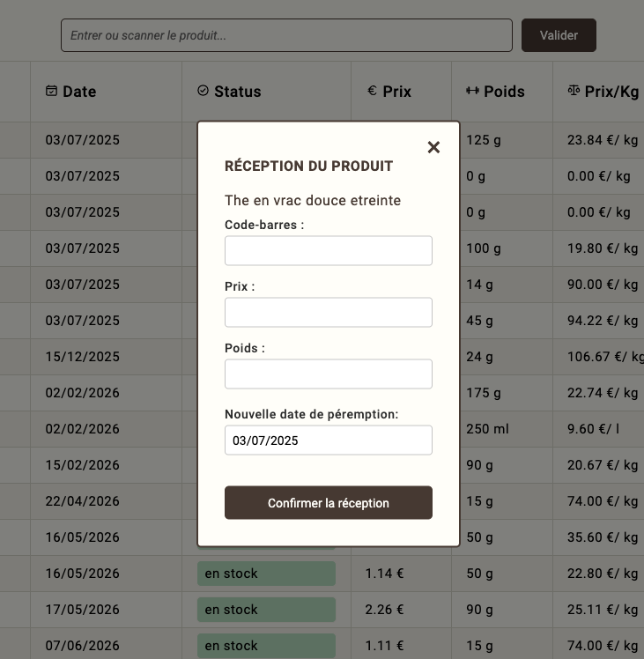The image size is (644, 659).
Task: Edit the Nouvelle date de péremption field
Action: (328, 441)
